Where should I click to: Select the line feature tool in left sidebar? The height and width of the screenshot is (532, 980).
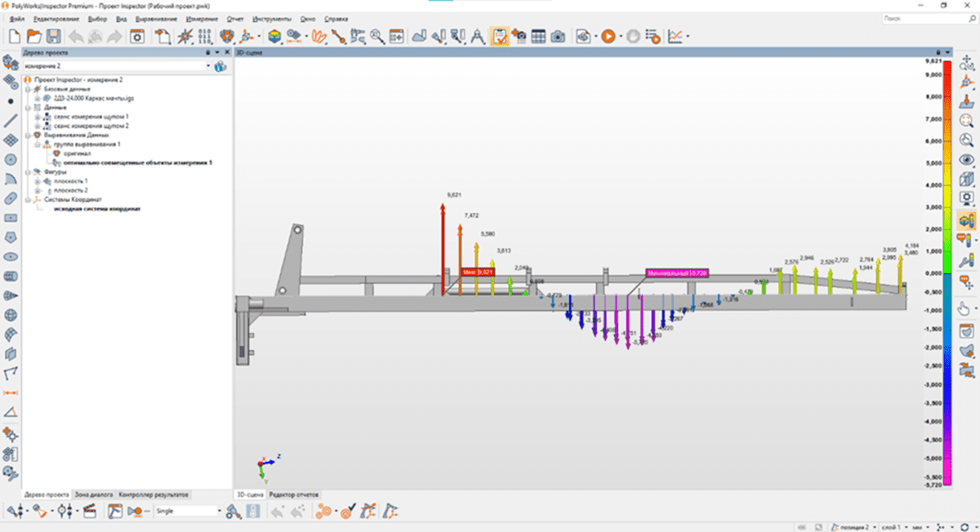pos(11,121)
